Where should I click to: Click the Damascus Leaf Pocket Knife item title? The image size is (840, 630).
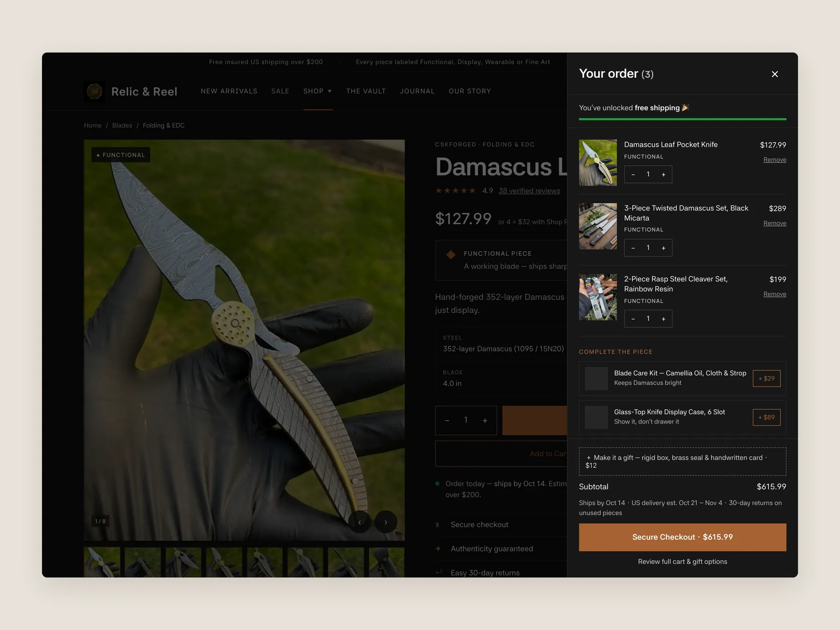pyautogui.click(x=671, y=145)
